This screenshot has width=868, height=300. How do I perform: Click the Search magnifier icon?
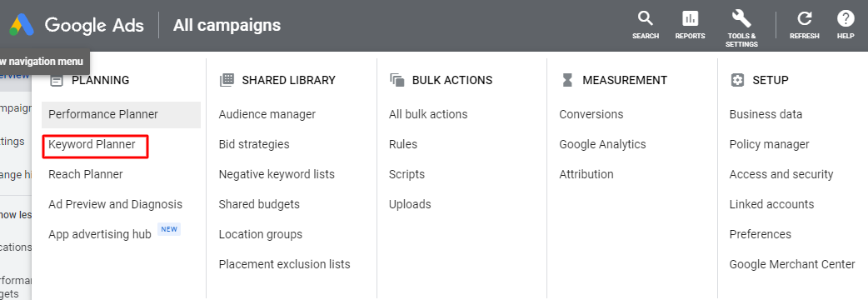[x=646, y=19]
